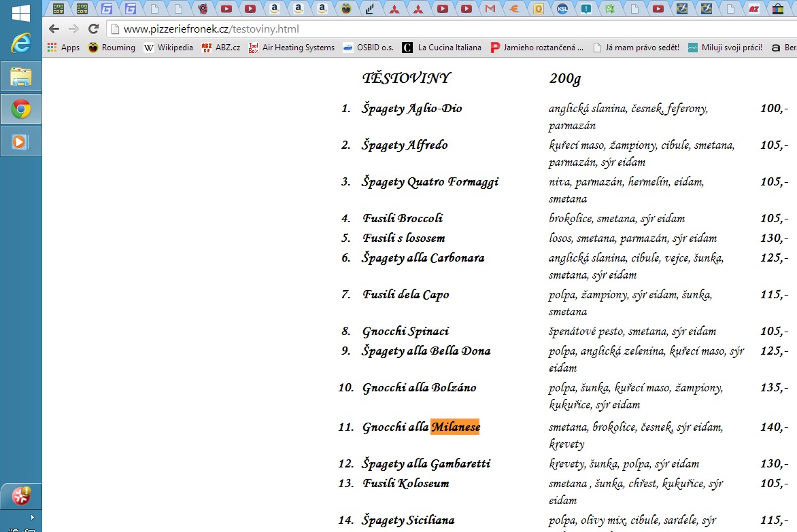Image resolution: width=797 pixels, height=532 pixels.
Task: Open the OSBID o.s. bookmark
Action: click(x=369, y=47)
